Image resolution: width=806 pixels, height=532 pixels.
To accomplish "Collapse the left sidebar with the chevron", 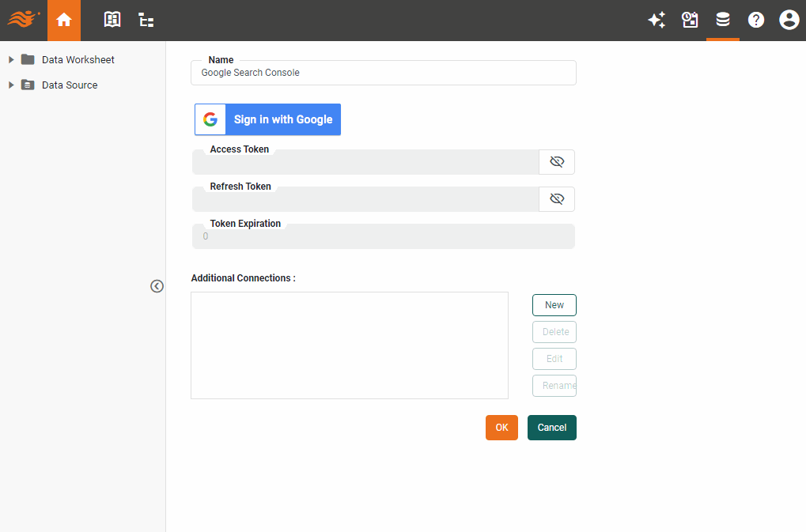I will click(157, 285).
